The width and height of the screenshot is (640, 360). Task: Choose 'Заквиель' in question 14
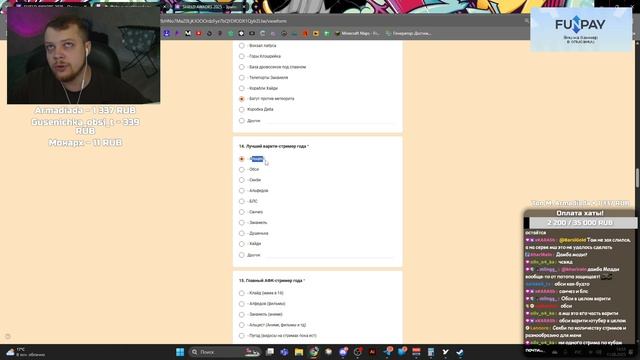tap(242, 222)
